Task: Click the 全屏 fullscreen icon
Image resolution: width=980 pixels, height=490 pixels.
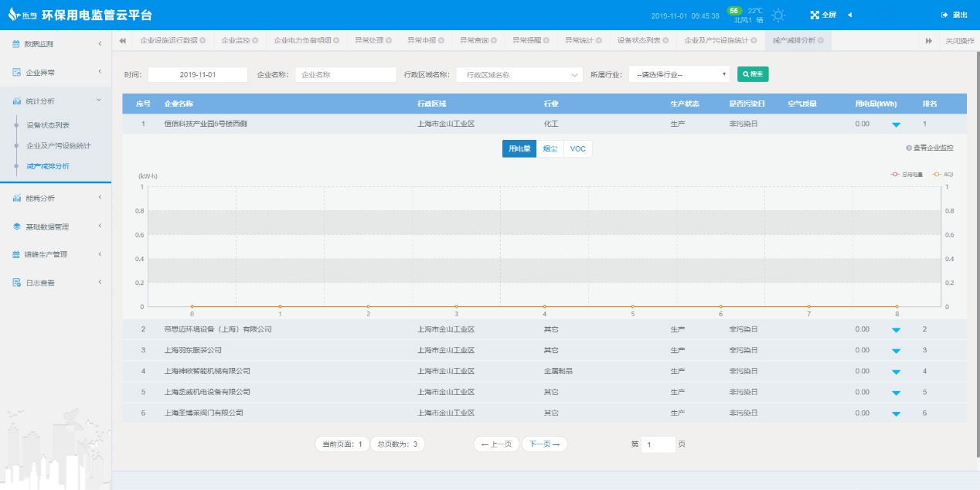Action: (815, 15)
